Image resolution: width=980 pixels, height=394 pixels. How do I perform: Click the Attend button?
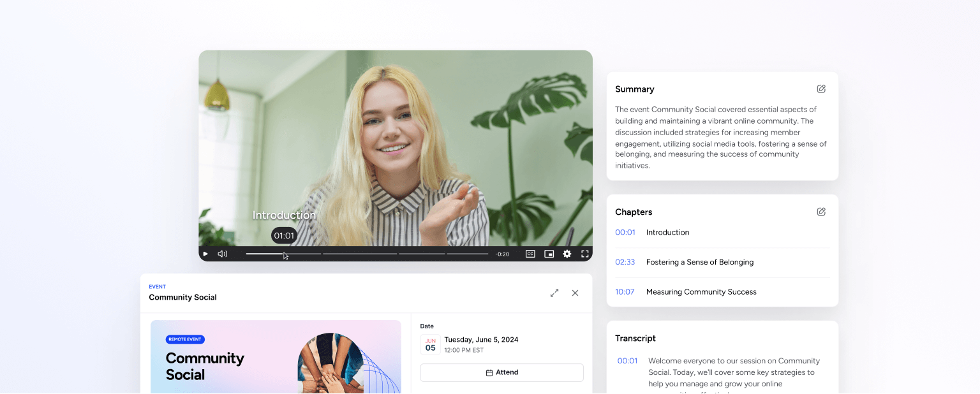(501, 372)
